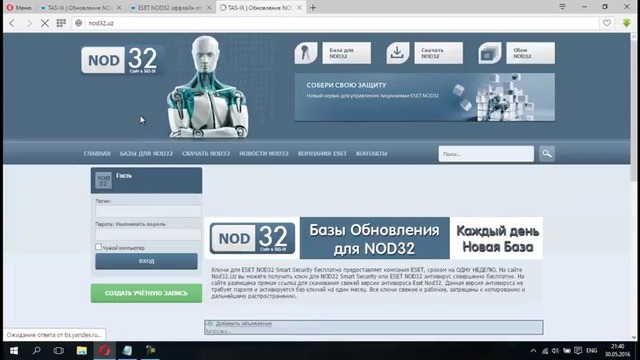Open the Собери свою защиту banner
Screen dimensions: 640x360
click(x=424, y=97)
